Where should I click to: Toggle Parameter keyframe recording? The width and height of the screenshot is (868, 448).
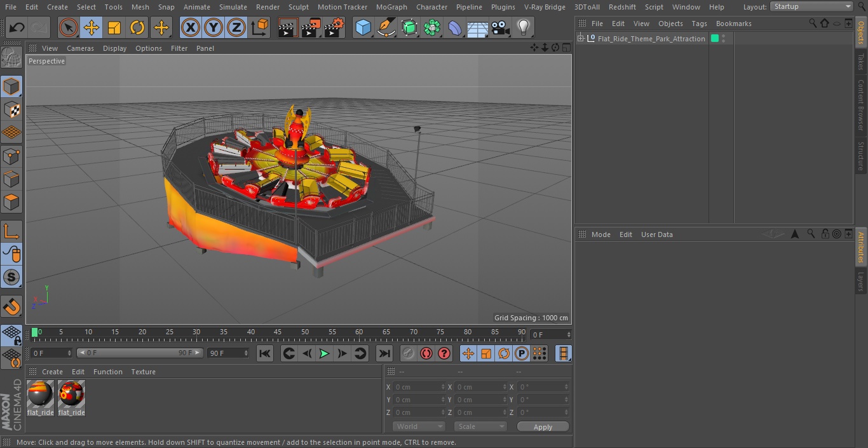point(522,353)
